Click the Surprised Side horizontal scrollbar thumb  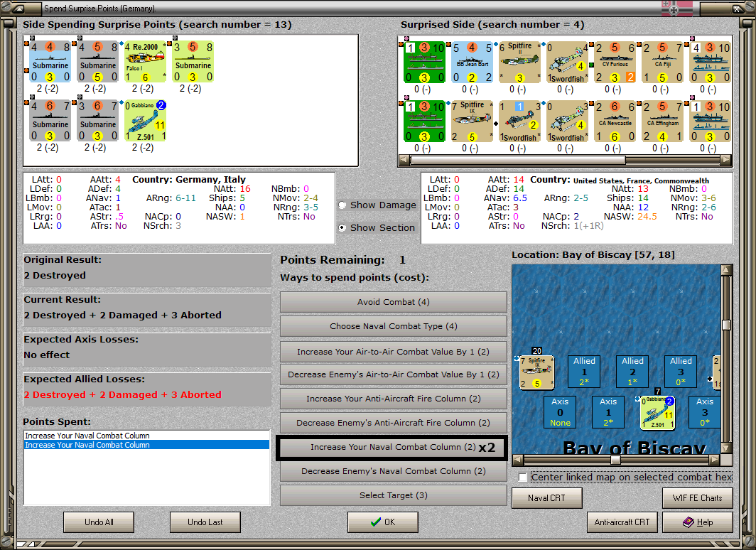tap(517, 161)
